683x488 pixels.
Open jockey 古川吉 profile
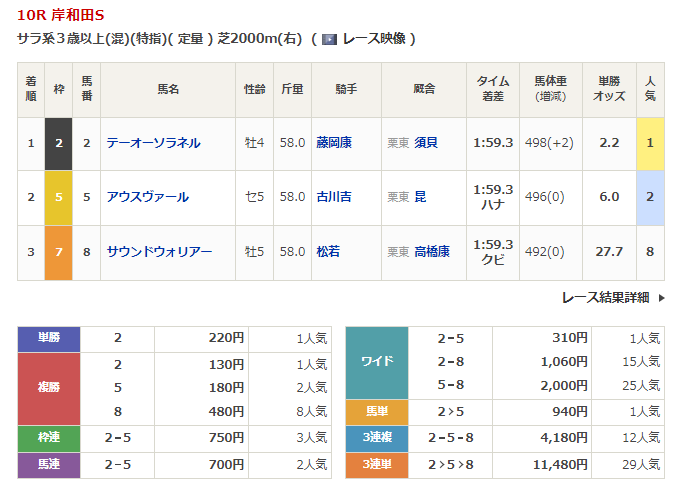(x=334, y=197)
